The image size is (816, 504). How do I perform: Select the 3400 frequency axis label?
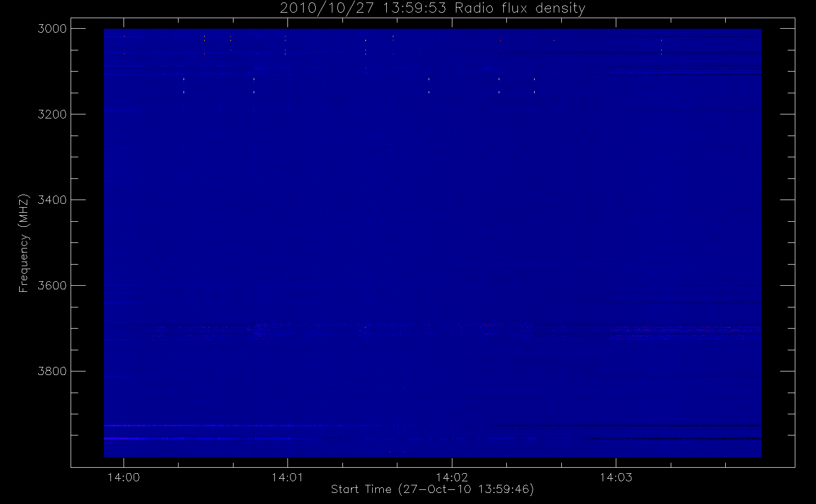click(x=52, y=200)
